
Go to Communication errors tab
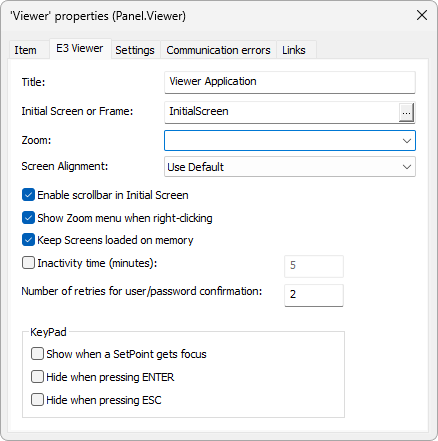(x=218, y=50)
